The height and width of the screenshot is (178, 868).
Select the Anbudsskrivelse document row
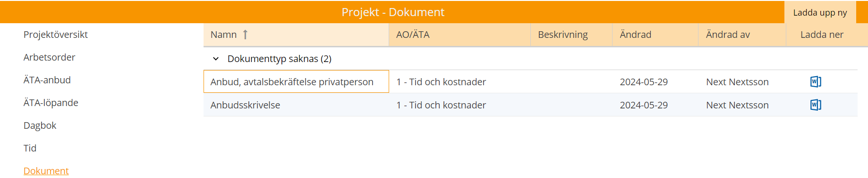coord(530,105)
